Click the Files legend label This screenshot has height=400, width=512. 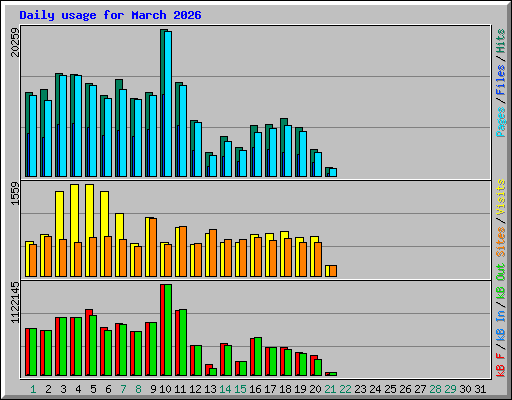pos(501,80)
